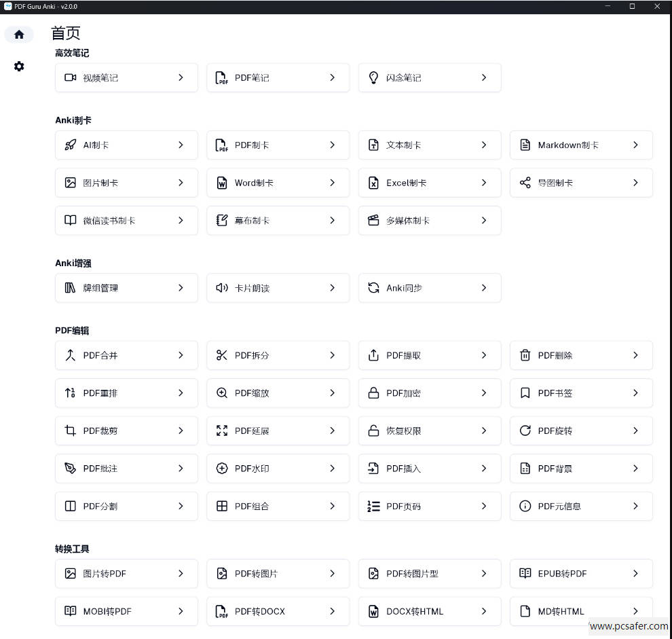The height and width of the screenshot is (639, 672).
Task: Click the lightbulb icon for 闪念笔记
Action: (x=373, y=77)
